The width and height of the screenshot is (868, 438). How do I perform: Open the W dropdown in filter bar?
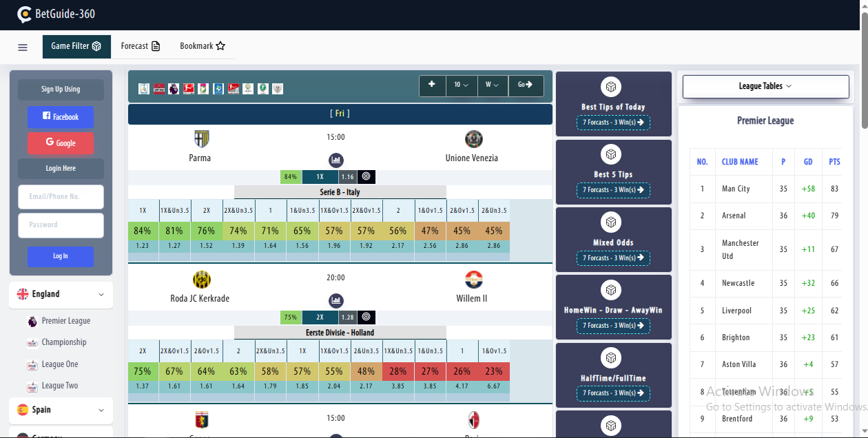[x=493, y=85]
